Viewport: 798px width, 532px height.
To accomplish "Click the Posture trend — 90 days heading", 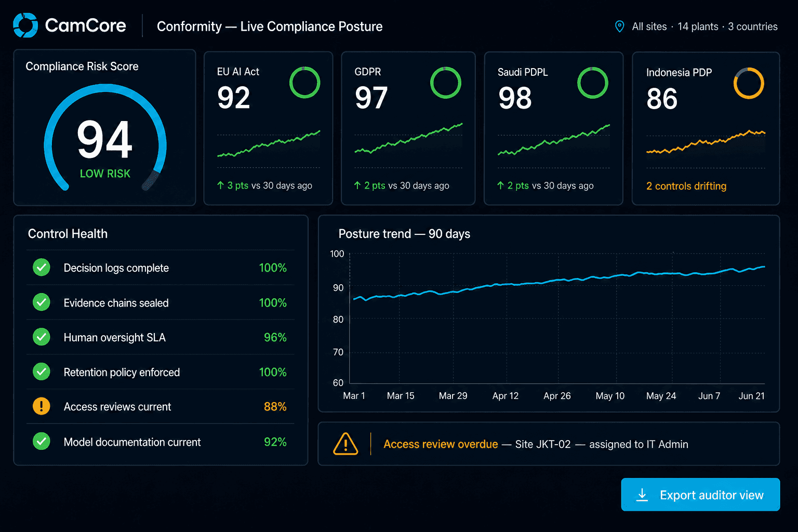I will pos(404,234).
